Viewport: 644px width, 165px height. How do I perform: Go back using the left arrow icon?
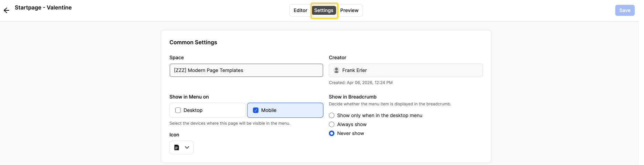[7, 10]
